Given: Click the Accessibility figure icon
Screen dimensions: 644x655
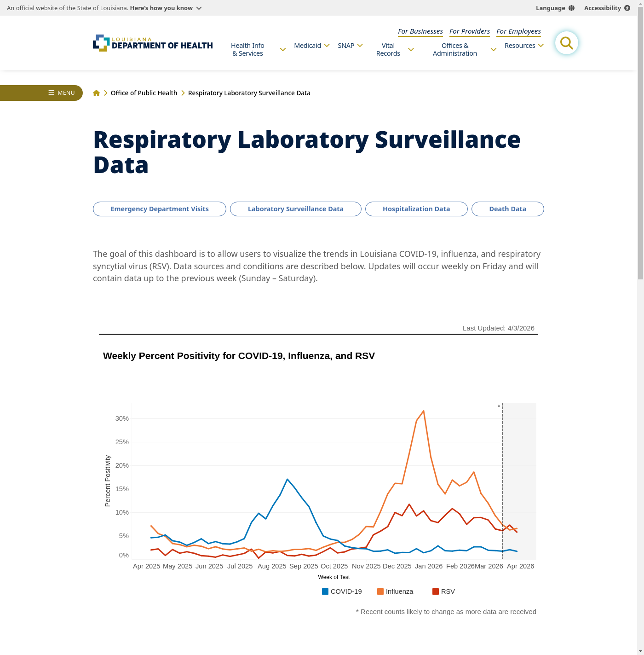Looking at the screenshot, I should coord(627,8).
